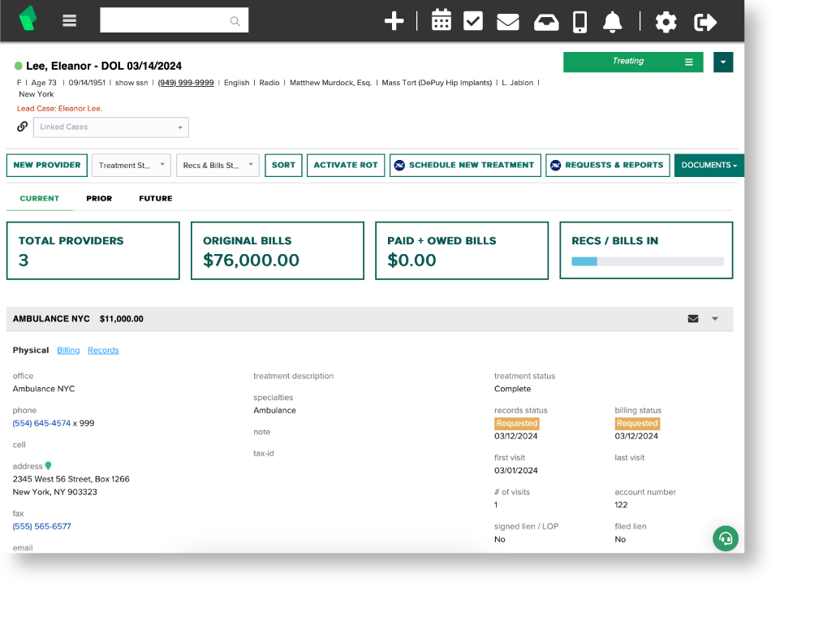This screenshot has width=840, height=617.
Task: Click the plus icon to add a new item
Action: [394, 20]
